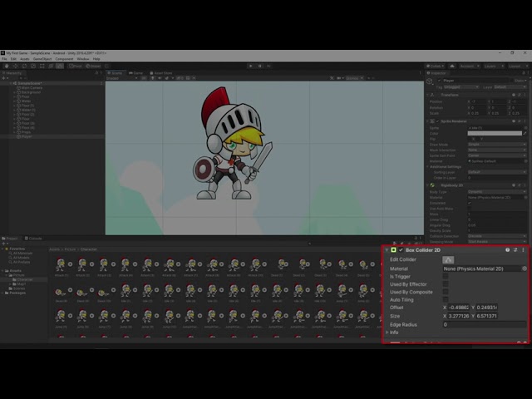Select Player in Hierarchy
Image resolution: width=532 pixels, height=399 pixels.
coord(27,136)
